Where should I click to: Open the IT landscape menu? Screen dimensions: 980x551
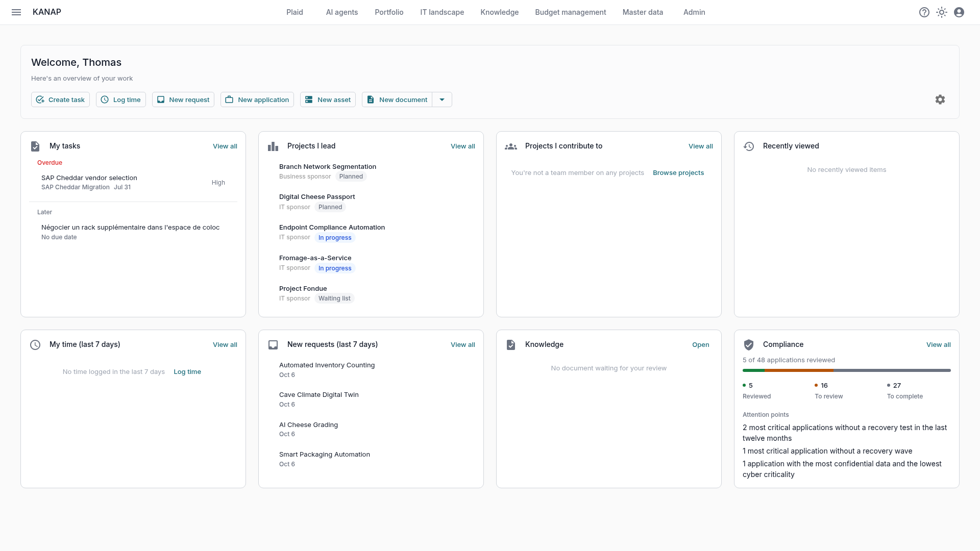click(x=442, y=12)
